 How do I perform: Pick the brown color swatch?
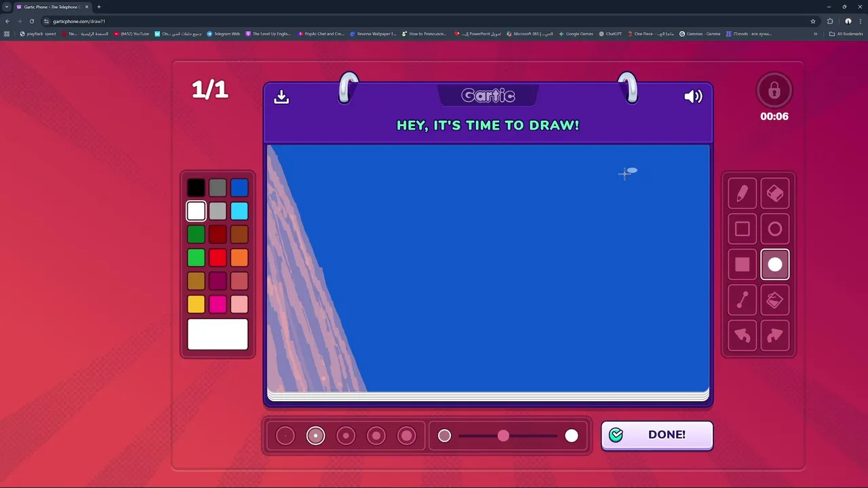click(x=239, y=235)
